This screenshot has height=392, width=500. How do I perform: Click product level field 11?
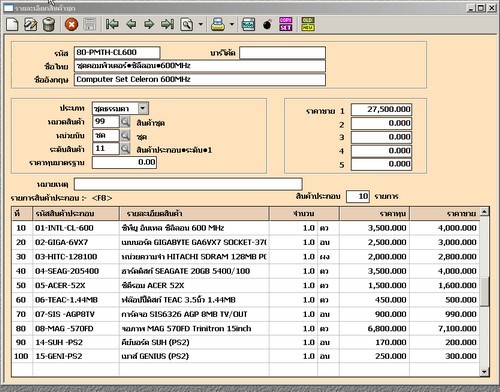(x=105, y=149)
